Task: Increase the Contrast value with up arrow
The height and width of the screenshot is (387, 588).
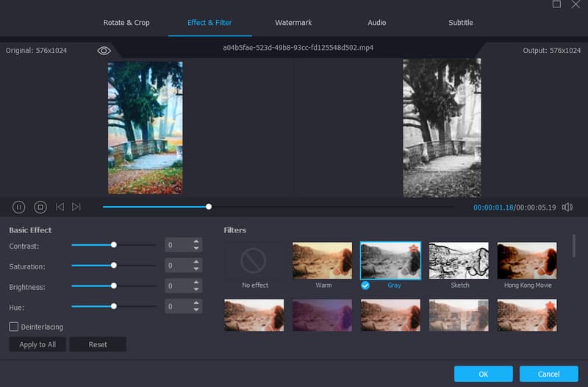Action: pos(196,241)
